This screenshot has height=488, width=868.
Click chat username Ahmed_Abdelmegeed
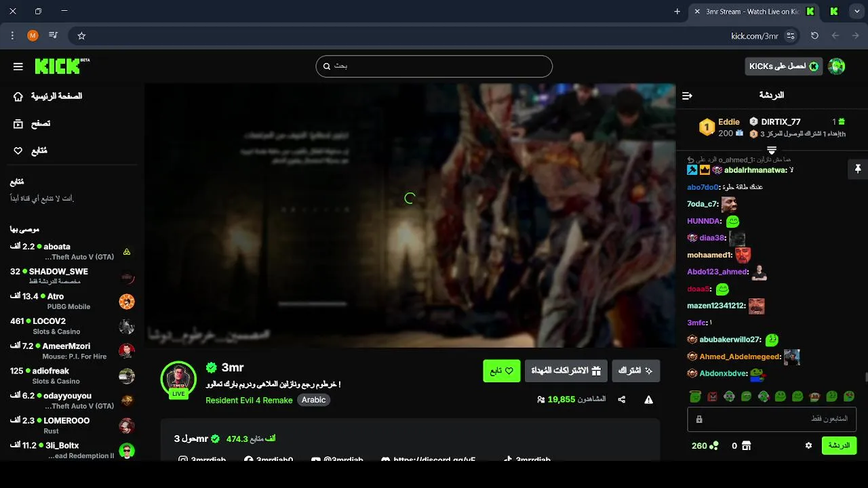(740, 357)
